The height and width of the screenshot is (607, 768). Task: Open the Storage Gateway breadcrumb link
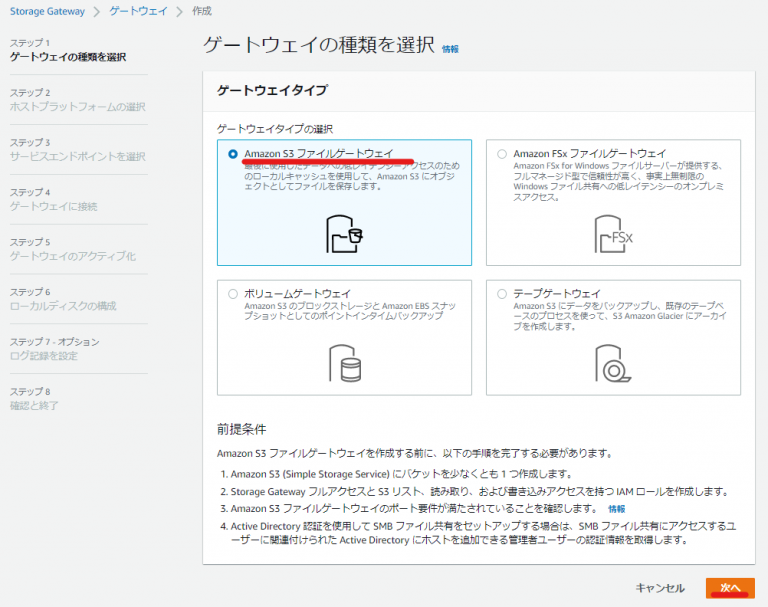pyautogui.click(x=47, y=11)
